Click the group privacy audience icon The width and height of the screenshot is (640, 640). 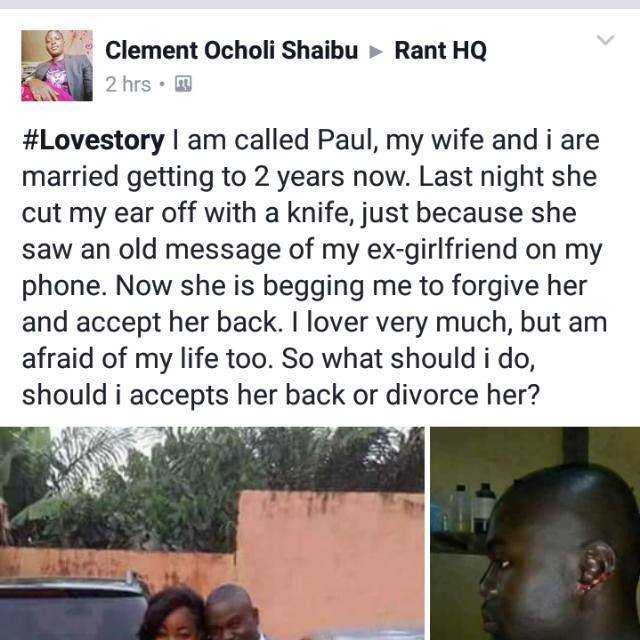pos(183,84)
